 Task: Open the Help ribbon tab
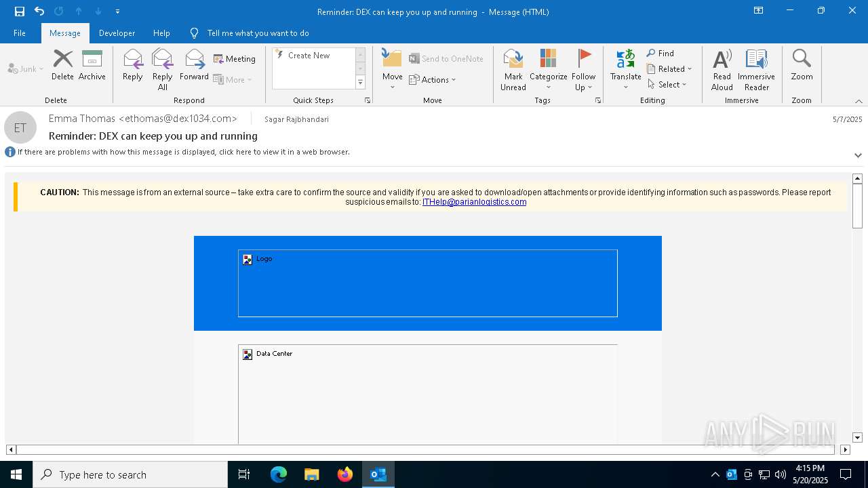(161, 33)
